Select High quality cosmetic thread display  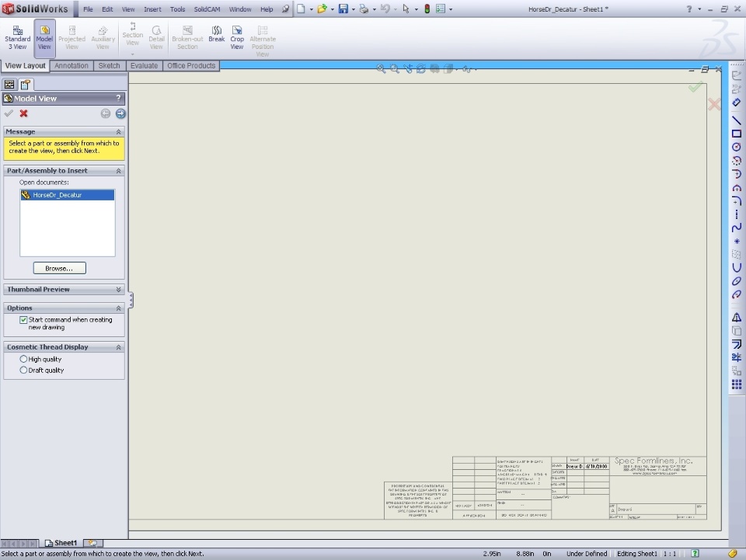click(23, 359)
